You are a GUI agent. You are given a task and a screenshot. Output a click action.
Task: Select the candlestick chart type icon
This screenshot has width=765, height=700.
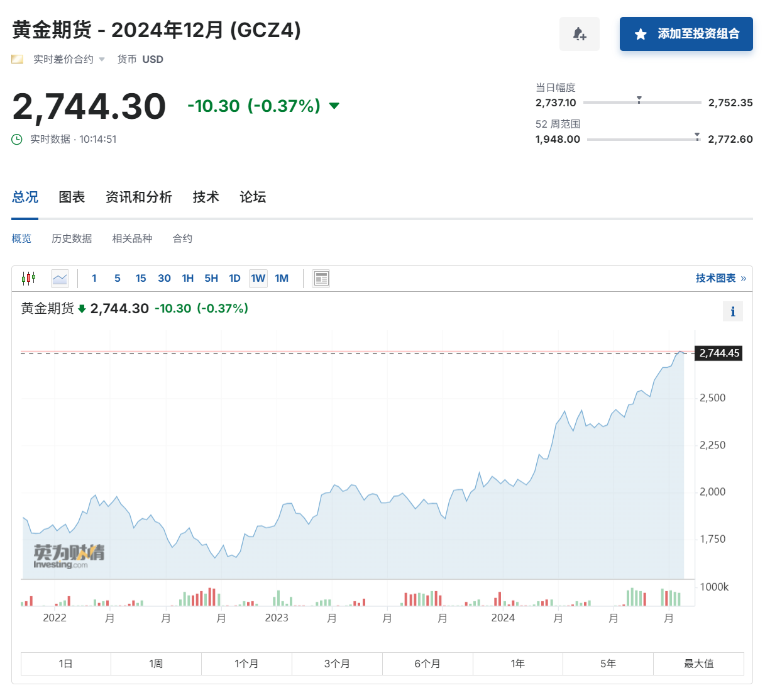[28, 277]
